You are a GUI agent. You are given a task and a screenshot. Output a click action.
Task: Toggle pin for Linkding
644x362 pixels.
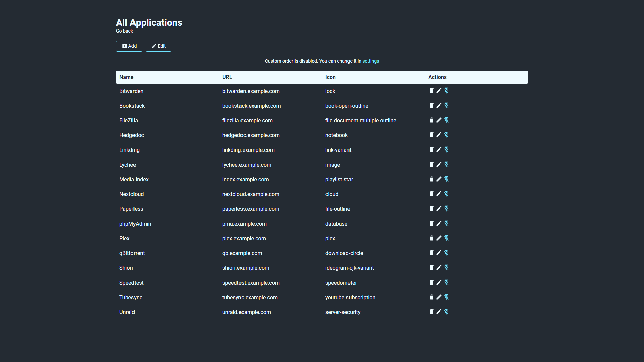(x=446, y=150)
